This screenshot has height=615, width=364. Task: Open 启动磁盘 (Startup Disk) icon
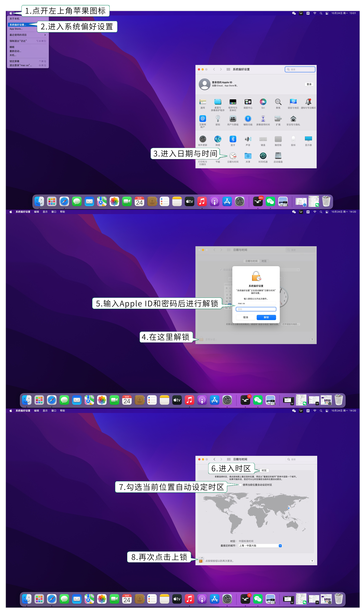click(278, 156)
